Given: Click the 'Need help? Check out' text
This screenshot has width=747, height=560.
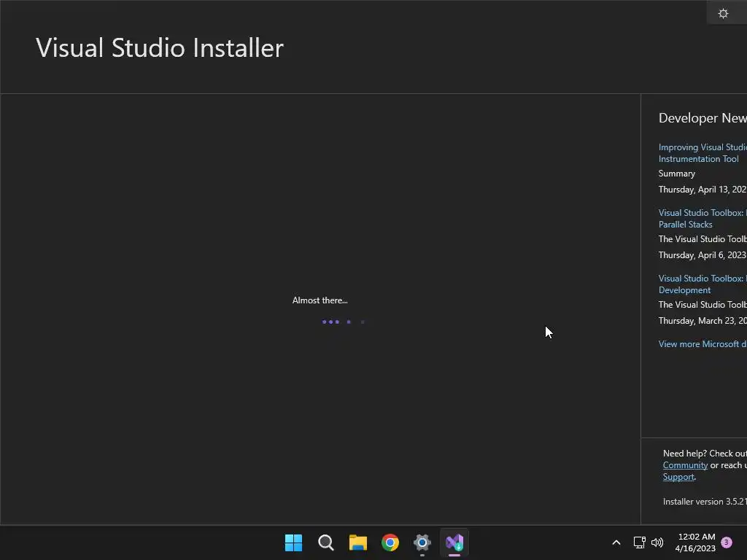Looking at the screenshot, I should point(705,454).
